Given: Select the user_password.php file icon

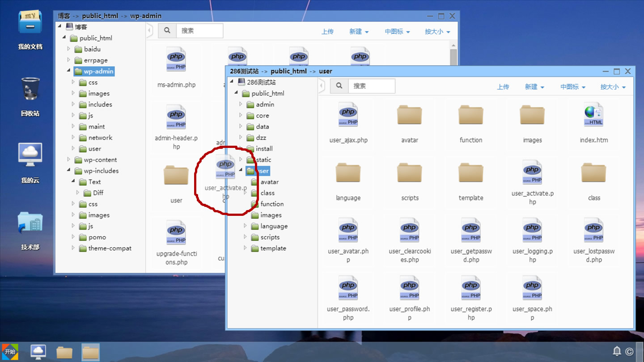Looking at the screenshot, I should 348,288.
